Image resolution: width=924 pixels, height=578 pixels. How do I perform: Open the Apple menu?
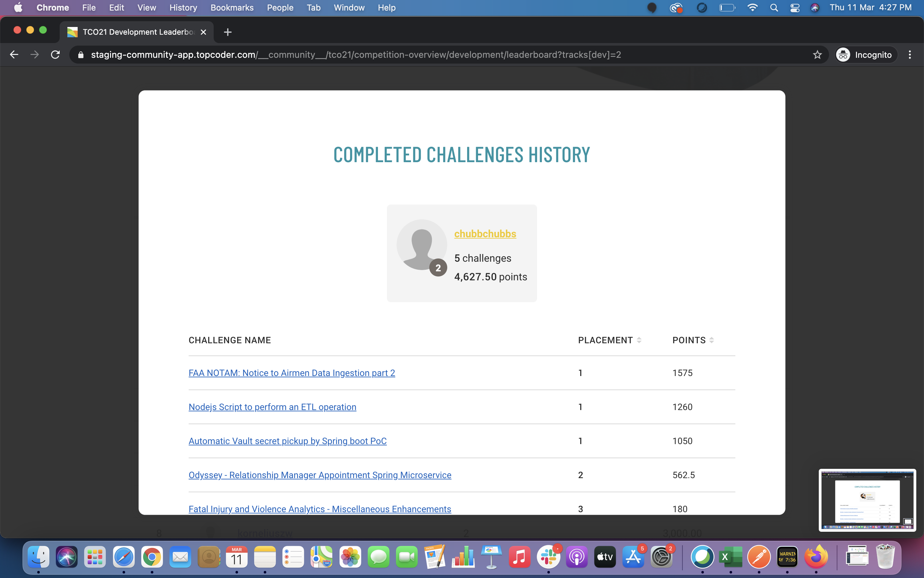click(x=18, y=8)
